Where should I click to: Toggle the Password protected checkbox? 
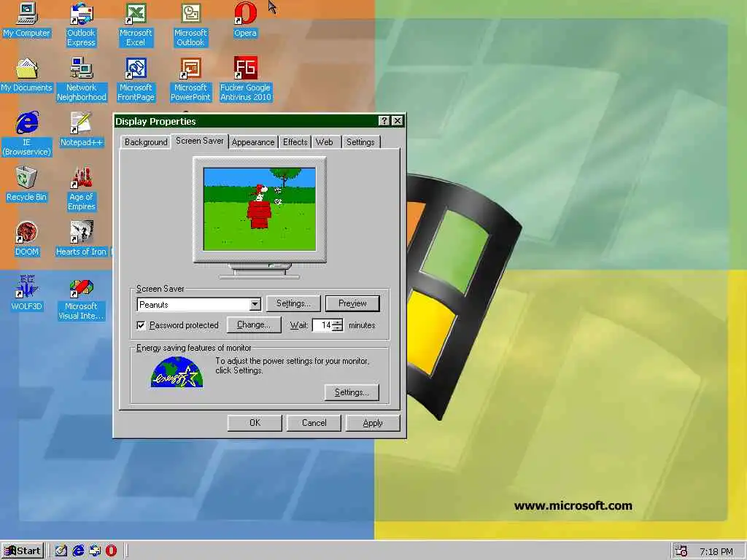pos(141,325)
